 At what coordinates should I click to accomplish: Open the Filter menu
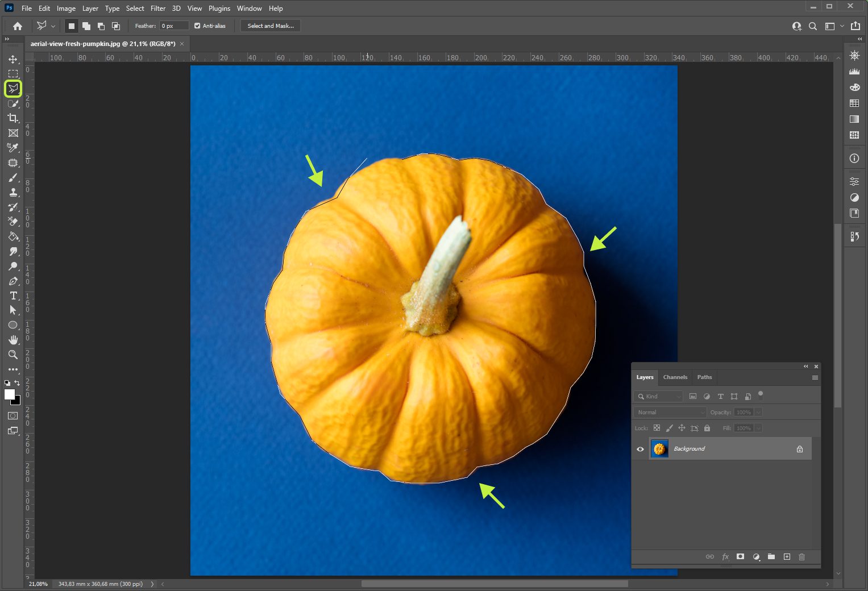(x=158, y=9)
